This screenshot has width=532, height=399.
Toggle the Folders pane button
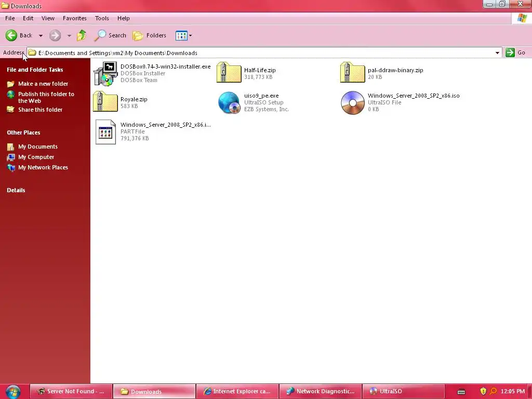click(x=150, y=35)
